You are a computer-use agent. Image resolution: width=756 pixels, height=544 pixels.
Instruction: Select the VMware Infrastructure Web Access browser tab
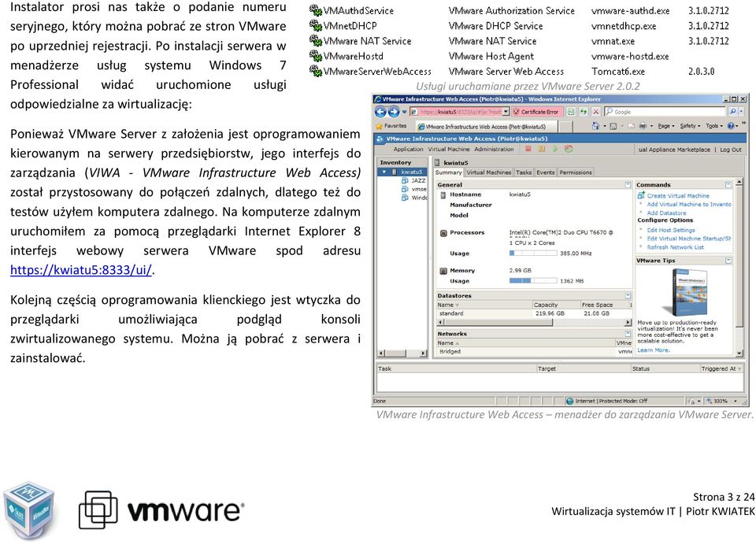click(x=486, y=126)
